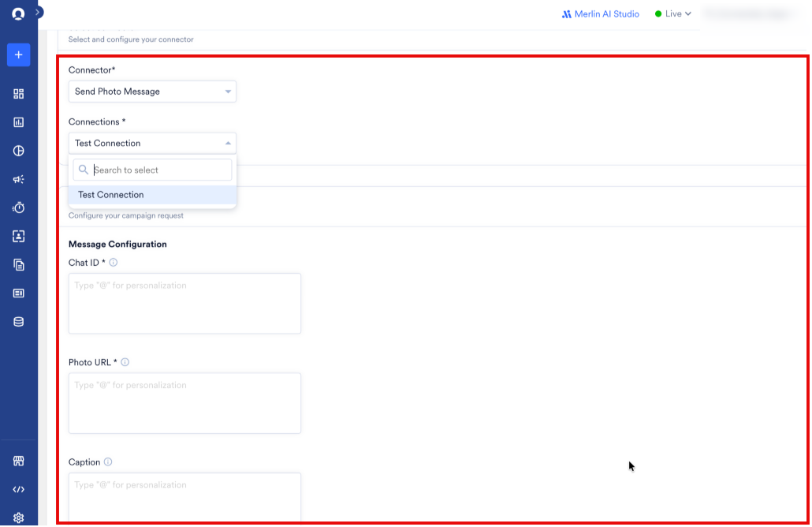Screen dimensions: 812x527
Task: Click into the Chat ID text area
Action: coord(185,304)
